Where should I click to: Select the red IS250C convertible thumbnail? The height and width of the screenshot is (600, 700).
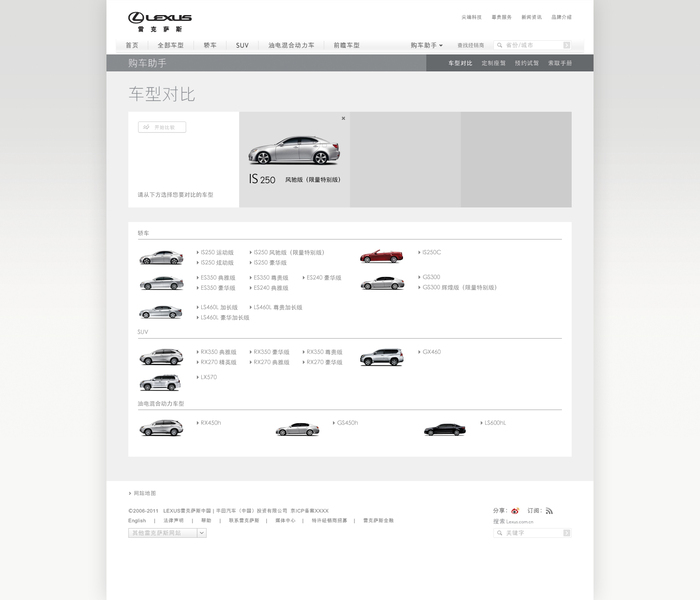click(x=382, y=256)
